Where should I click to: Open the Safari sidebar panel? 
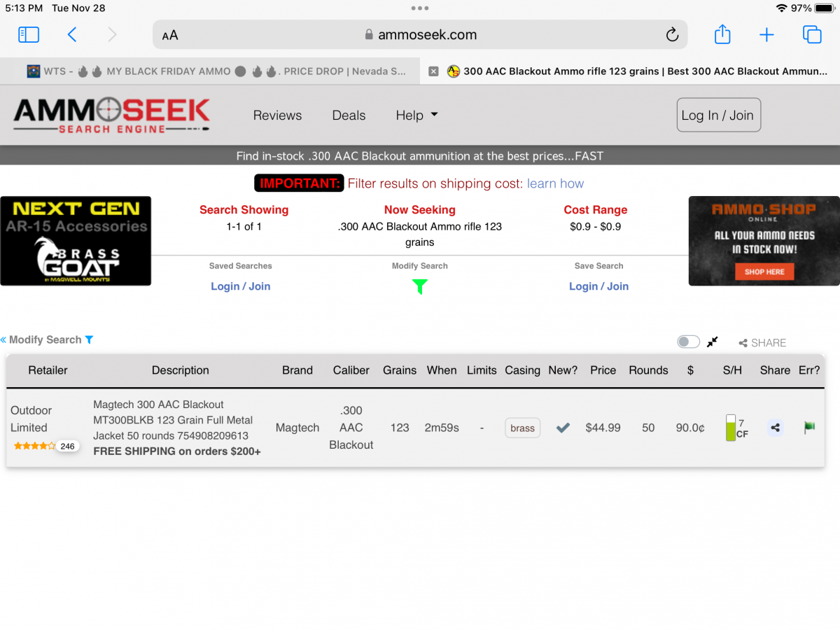29,34
